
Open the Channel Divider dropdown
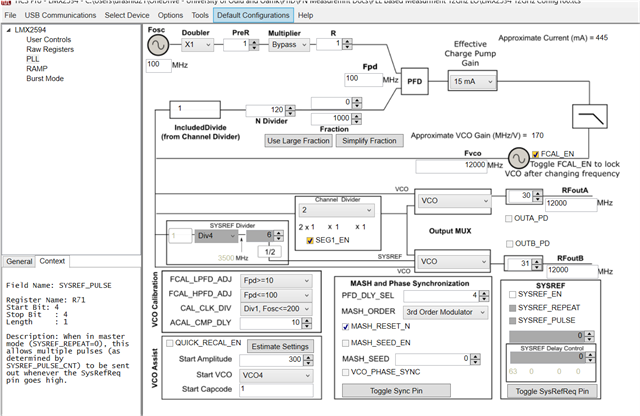click(336, 210)
